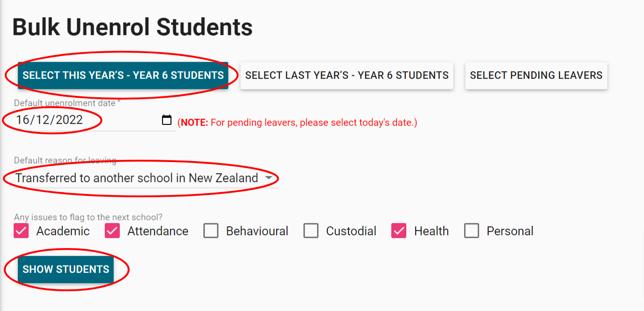Click Select This Year's - Year 6 Students
The height and width of the screenshot is (311, 644).
pyautogui.click(x=123, y=76)
